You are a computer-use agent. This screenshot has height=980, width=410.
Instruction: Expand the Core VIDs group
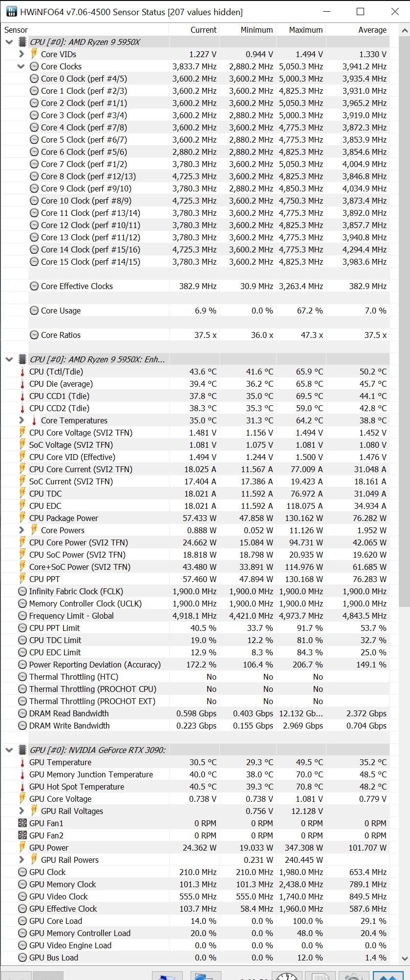coord(21,54)
